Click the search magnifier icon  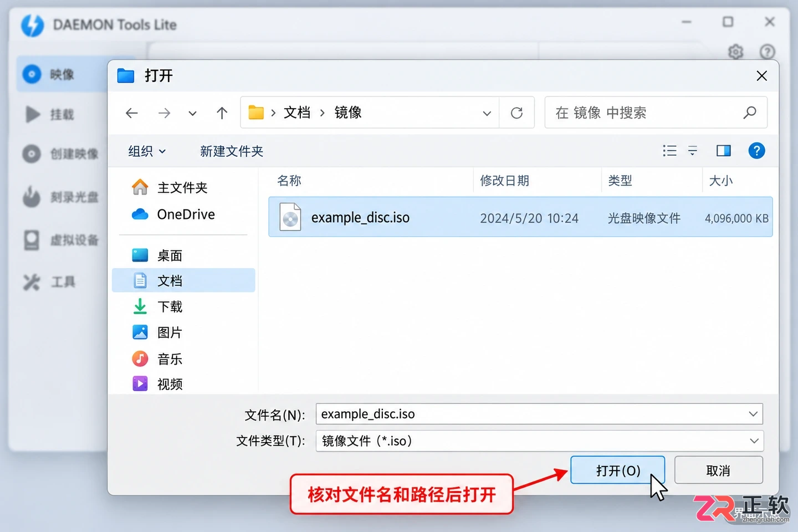point(749,112)
